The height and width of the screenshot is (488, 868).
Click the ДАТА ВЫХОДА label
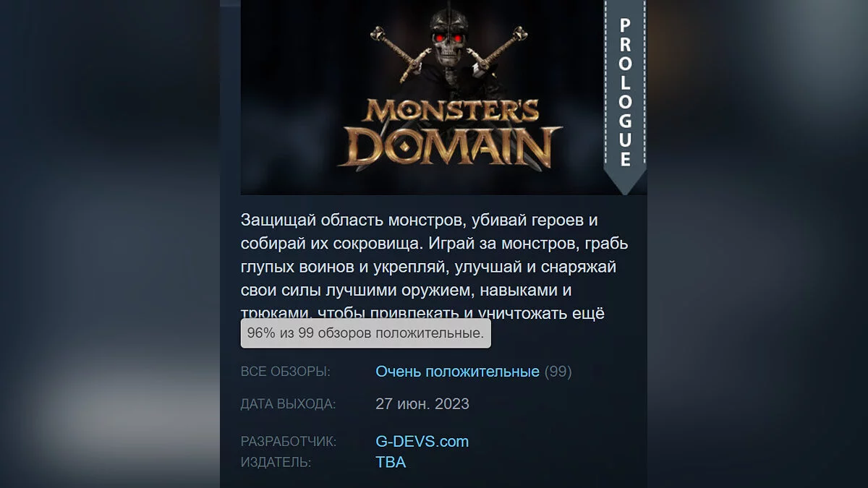pos(288,404)
